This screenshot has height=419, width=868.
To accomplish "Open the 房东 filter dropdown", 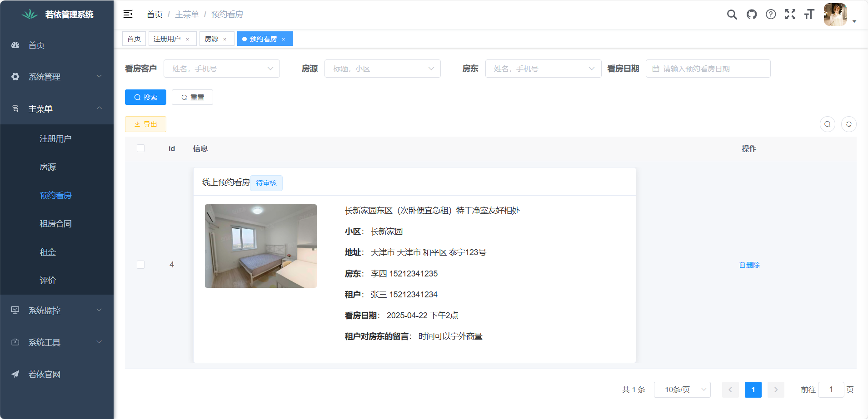I will click(544, 69).
